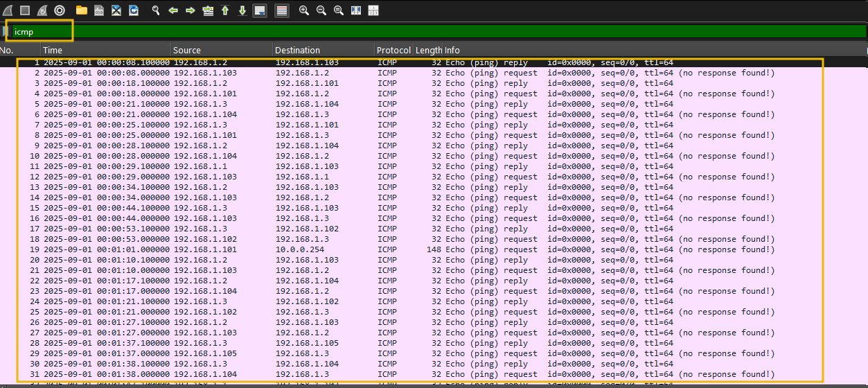Select packet 7 reply row
Screen dimensions: 868x388
(434, 125)
